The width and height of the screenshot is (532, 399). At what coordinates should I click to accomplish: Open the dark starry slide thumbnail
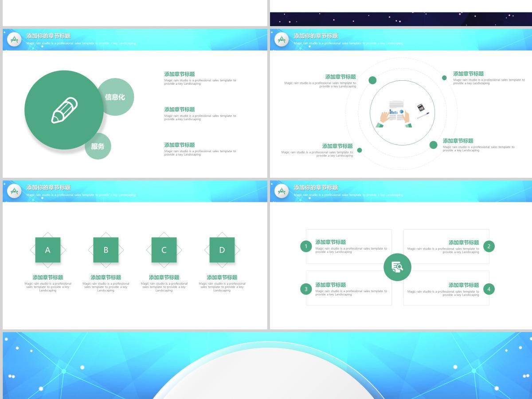point(401,19)
